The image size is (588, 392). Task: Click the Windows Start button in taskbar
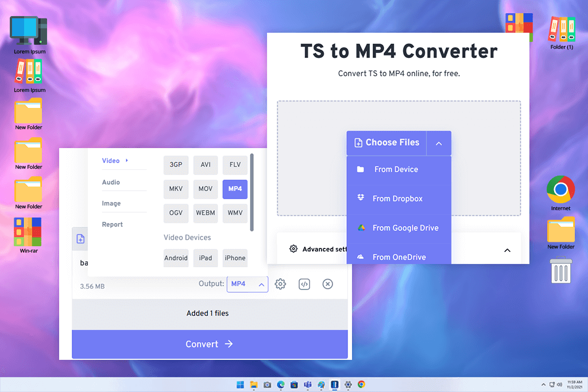pos(241,385)
